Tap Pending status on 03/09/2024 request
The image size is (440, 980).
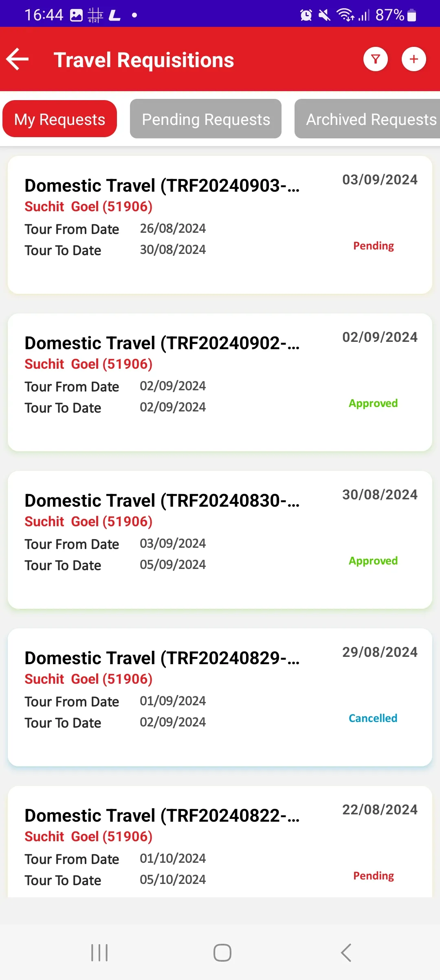[x=374, y=246]
